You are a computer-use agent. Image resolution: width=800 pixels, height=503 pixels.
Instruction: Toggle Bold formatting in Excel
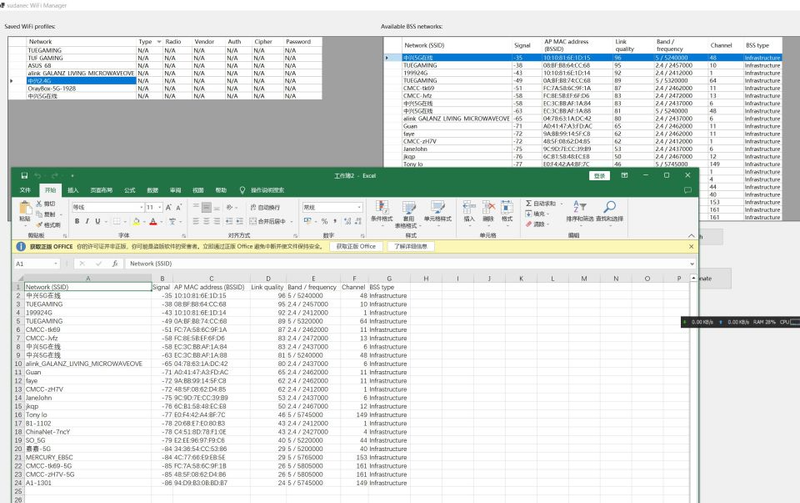click(77, 221)
